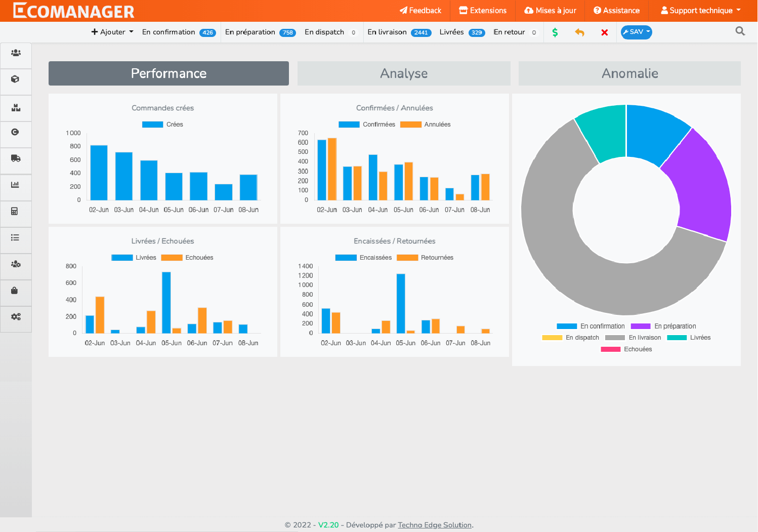Toggle Crées series in Commandes chart legend
The width and height of the screenshot is (758, 532).
(162, 125)
